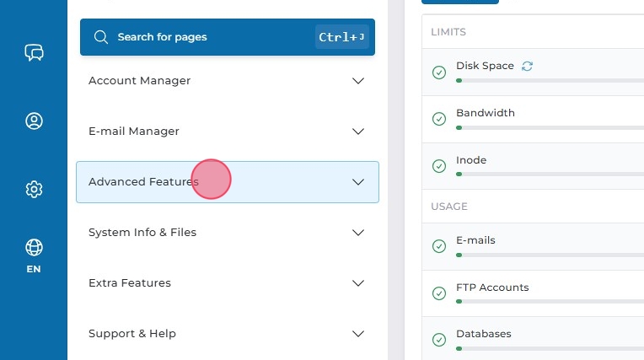This screenshot has width=644, height=360.
Task: Click the check icon beside FTP Accounts
Action: [438, 293]
